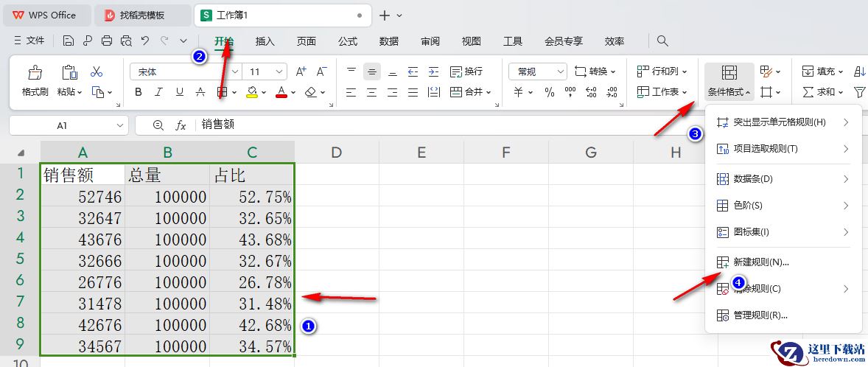
Task: Toggle Bold formatting
Action: click(139, 92)
